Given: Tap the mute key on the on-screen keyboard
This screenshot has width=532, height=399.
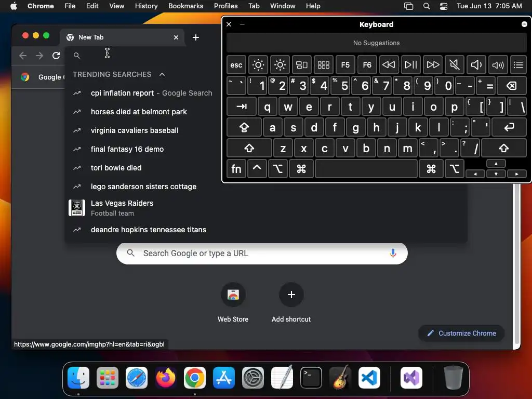Looking at the screenshot, I should pos(454,65).
